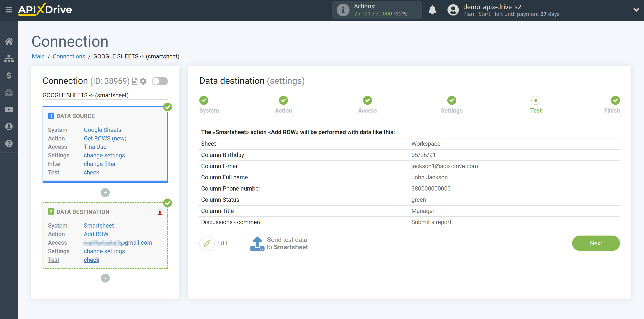This screenshot has height=319, width=644.
Task: Send test data to Smartsheet
Action: point(279,243)
